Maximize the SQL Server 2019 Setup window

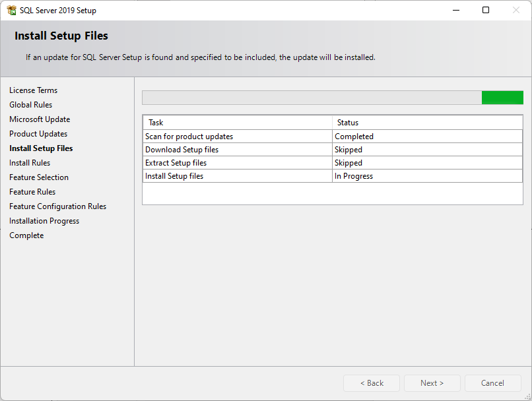[x=486, y=10]
